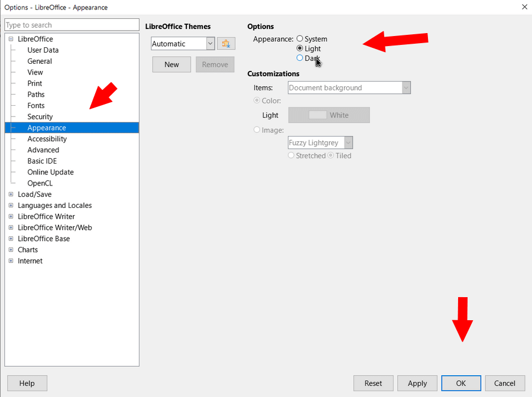The width and height of the screenshot is (532, 397).
Task: Close the Options dialog window
Action: tap(524, 6)
